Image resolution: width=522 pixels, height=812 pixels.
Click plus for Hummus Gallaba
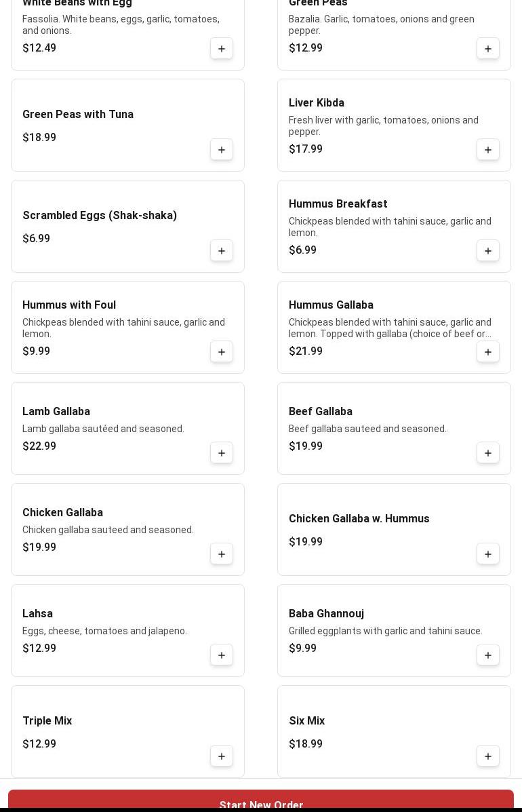(x=488, y=351)
